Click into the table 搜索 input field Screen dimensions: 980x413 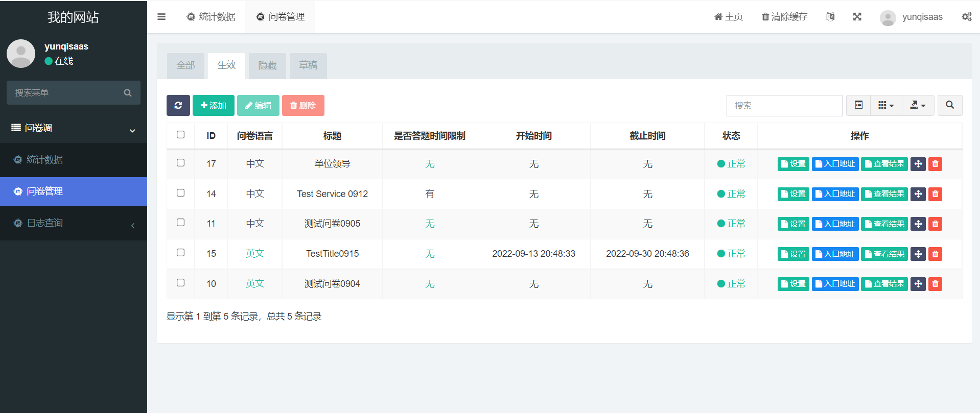click(784, 105)
